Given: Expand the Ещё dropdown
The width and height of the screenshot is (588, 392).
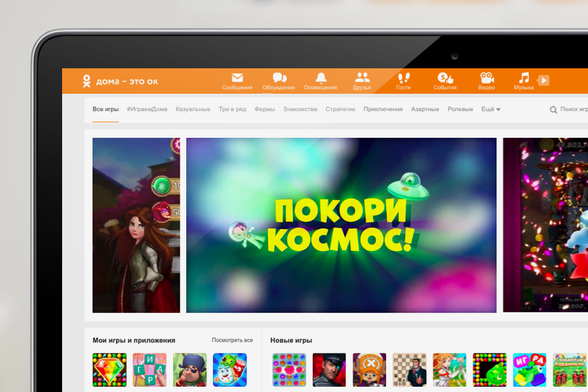Looking at the screenshot, I should tap(491, 109).
